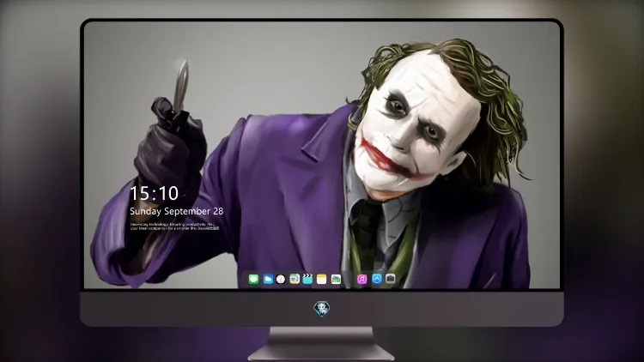This screenshot has height=362, width=644.
Task: Click the 'Sunday September 28' date text
Action: click(x=177, y=211)
